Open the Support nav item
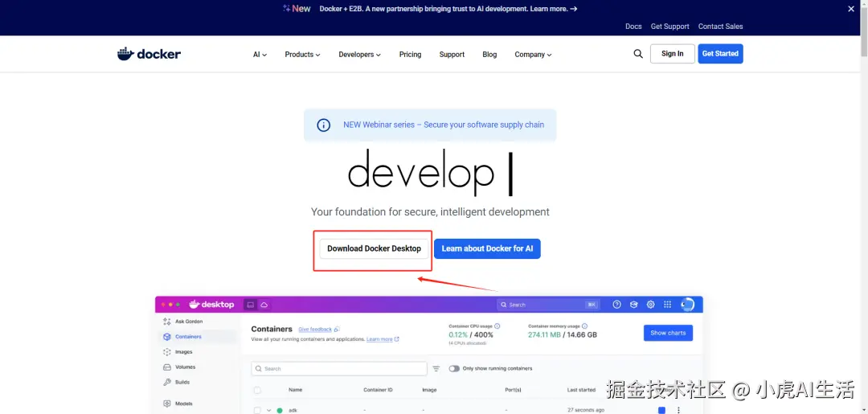This screenshot has height=414, width=868. point(452,55)
